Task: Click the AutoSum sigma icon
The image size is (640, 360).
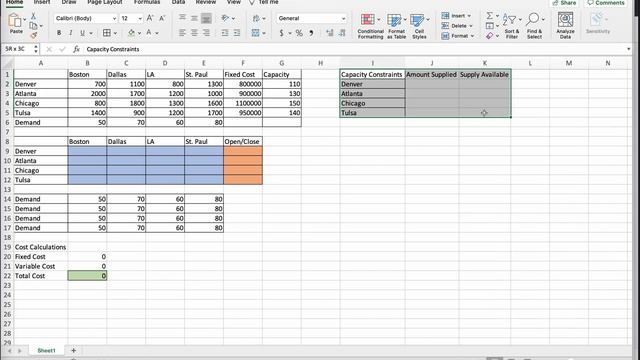Action: coord(489,16)
